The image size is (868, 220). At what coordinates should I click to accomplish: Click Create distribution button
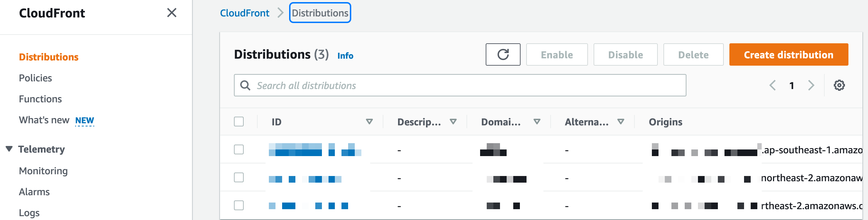(x=789, y=54)
